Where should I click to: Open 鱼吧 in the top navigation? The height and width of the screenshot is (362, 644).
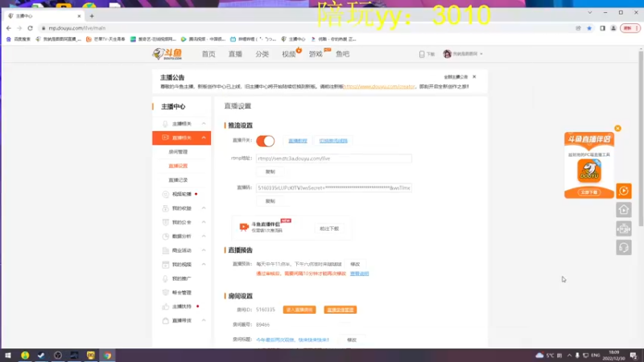[343, 54]
